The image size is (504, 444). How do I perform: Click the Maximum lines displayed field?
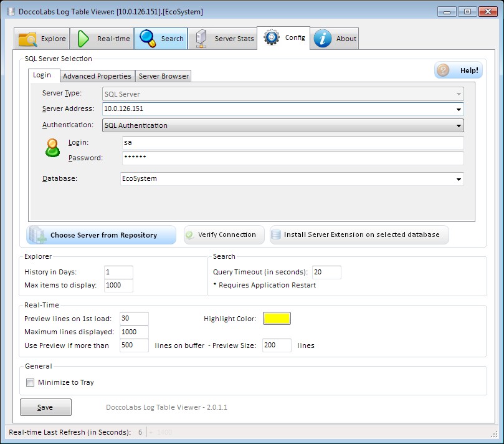click(x=134, y=332)
